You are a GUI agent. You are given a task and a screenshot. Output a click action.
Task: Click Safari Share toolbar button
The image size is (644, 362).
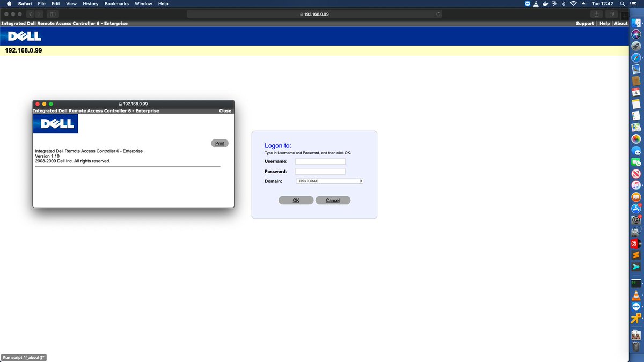click(597, 14)
